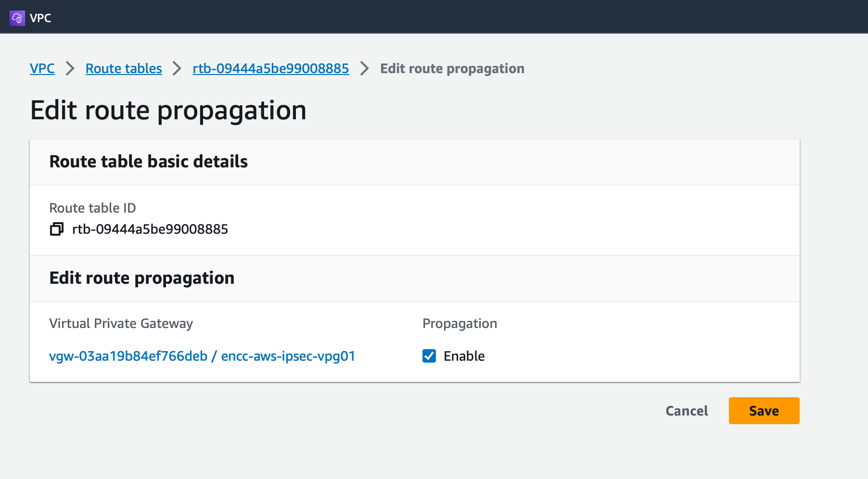This screenshot has width=868, height=479.
Task: Click the Propagation column label
Action: point(460,324)
